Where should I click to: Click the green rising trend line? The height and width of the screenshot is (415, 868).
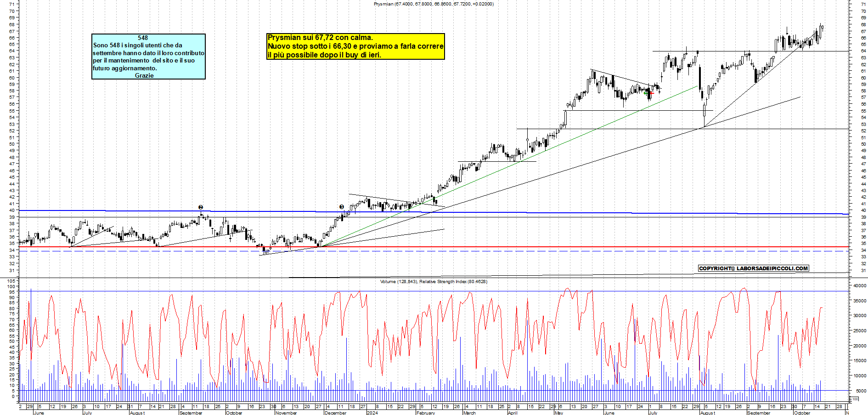[x=509, y=166]
